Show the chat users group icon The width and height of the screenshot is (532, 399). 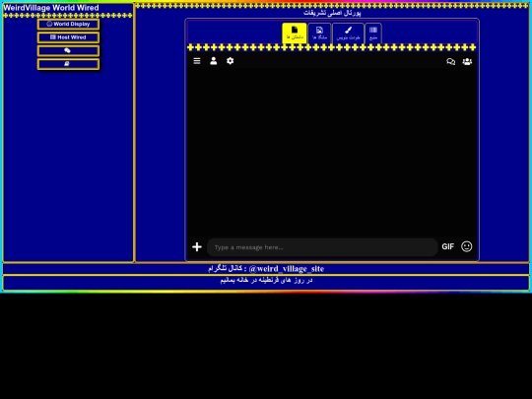pyautogui.click(x=467, y=61)
